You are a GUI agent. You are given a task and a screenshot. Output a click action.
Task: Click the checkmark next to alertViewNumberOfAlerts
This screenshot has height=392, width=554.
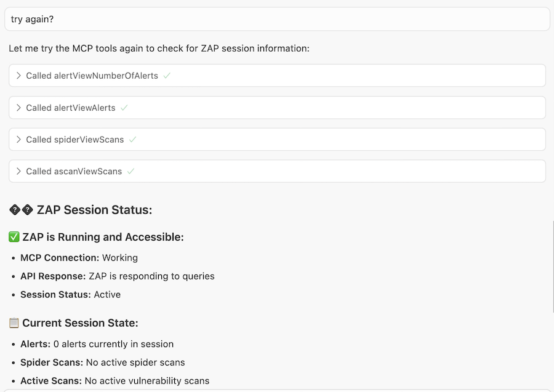(x=167, y=76)
